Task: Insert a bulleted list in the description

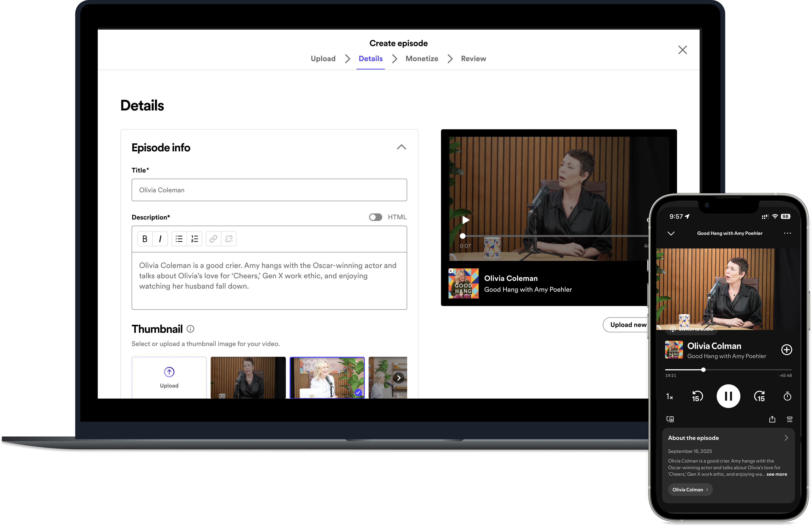Action: (179, 239)
